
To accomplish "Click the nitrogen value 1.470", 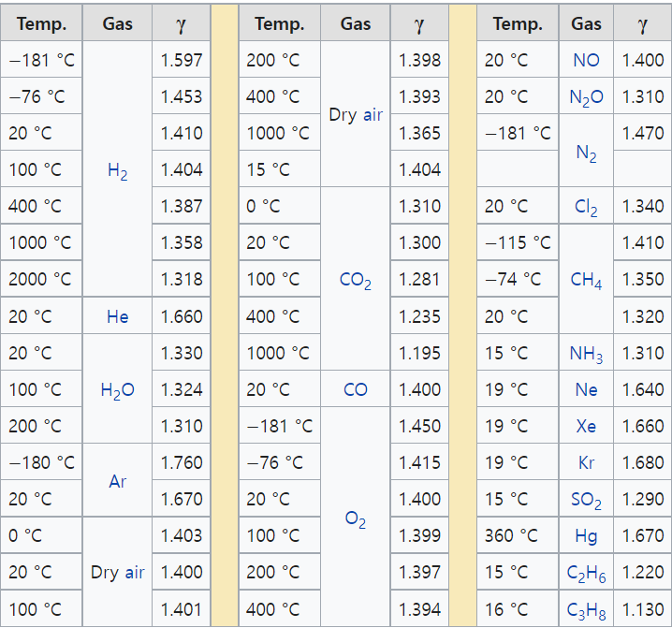I will click(642, 133).
